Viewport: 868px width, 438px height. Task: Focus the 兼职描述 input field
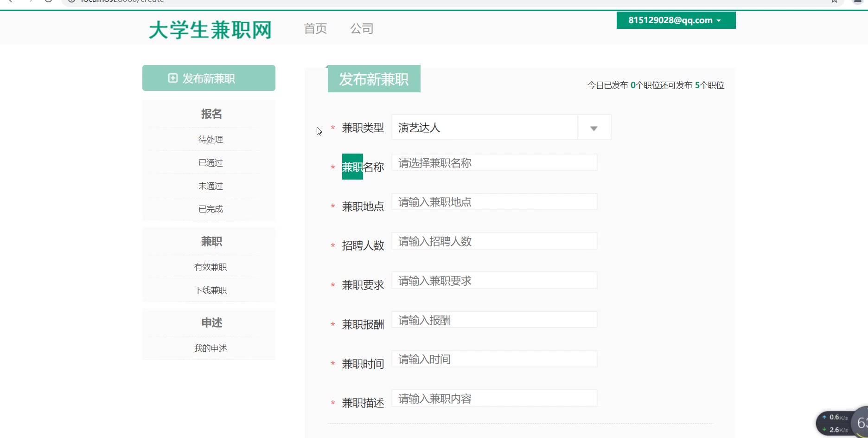click(494, 399)
